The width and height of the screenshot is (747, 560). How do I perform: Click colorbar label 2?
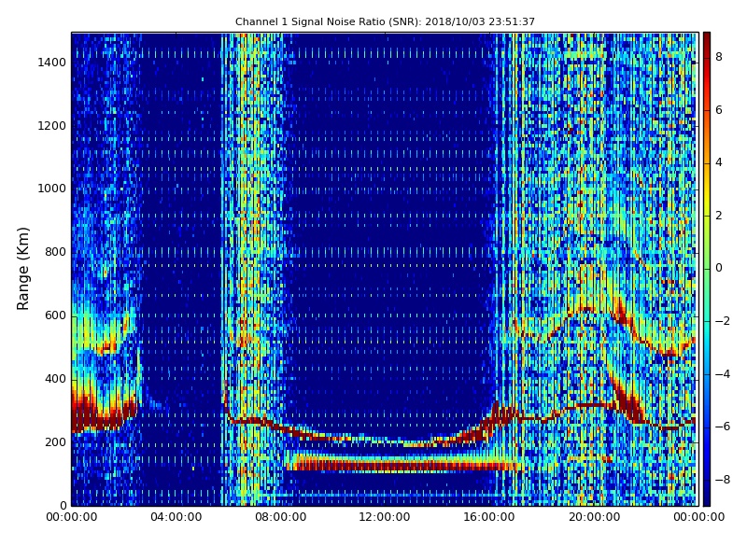[x=719, y=216]
